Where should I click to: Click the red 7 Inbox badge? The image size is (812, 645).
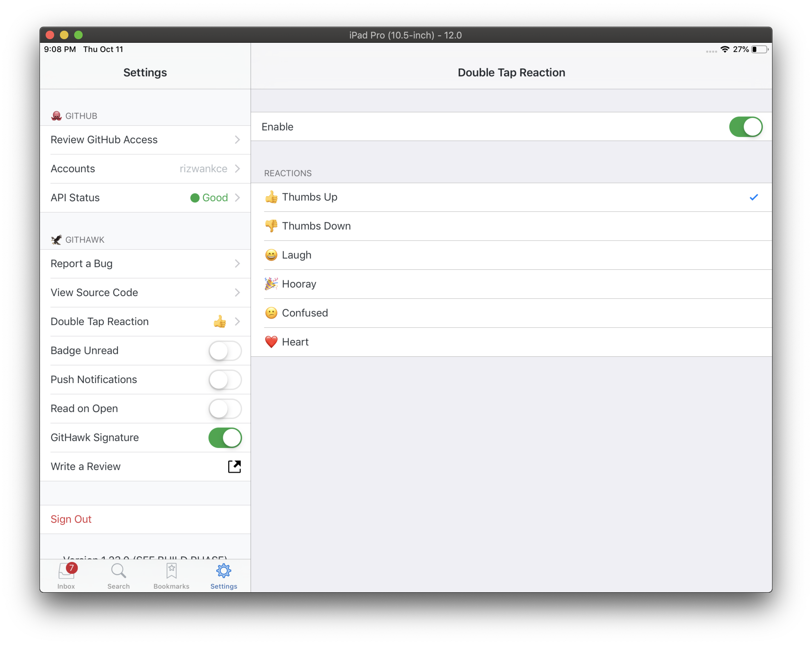click(x=72, y=568)
